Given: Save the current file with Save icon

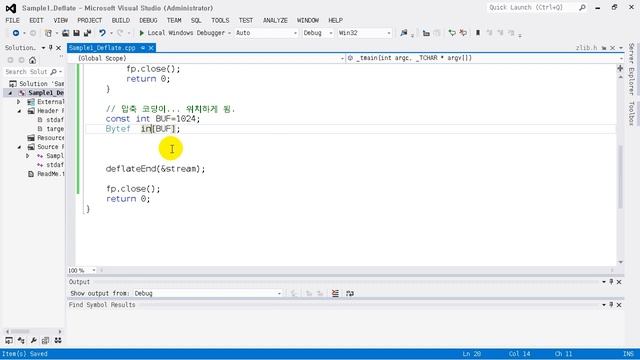Looking at the screenshot, I should [x=76, y=33].
